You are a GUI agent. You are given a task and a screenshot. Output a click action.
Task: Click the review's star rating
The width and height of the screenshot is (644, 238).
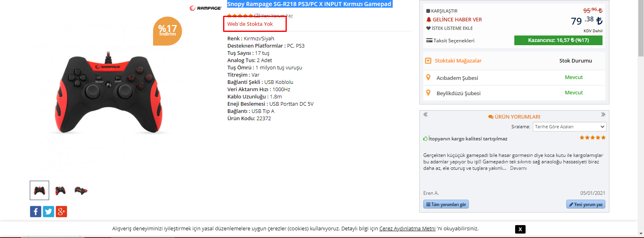(x=592, y=138)
